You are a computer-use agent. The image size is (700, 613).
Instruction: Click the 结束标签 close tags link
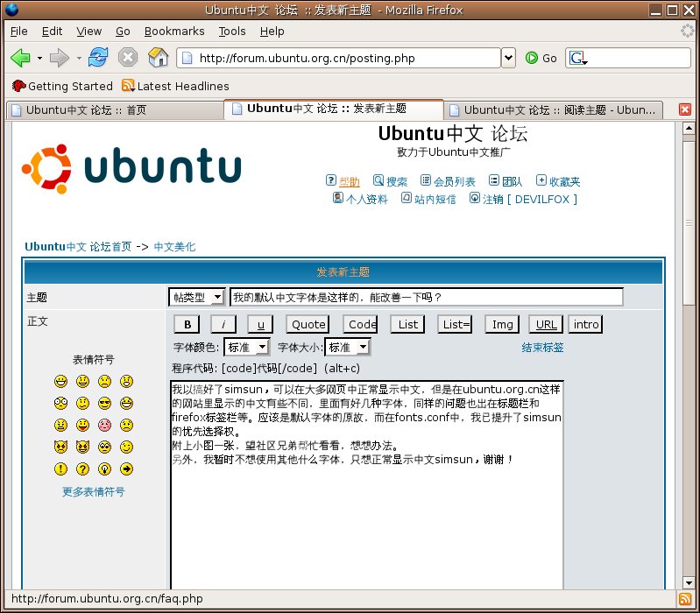(x=542, y=348)
